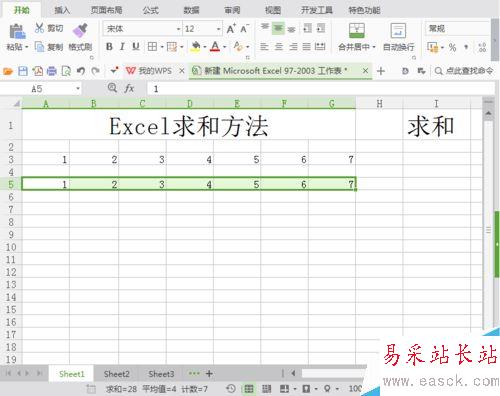
Task: Click the print preview icon
Action: point(66,71)
